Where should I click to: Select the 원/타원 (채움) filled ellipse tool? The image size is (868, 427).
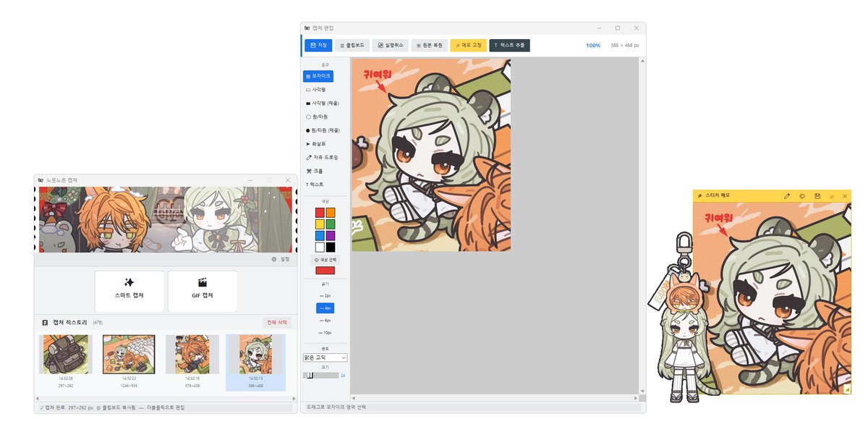point(323,130)
